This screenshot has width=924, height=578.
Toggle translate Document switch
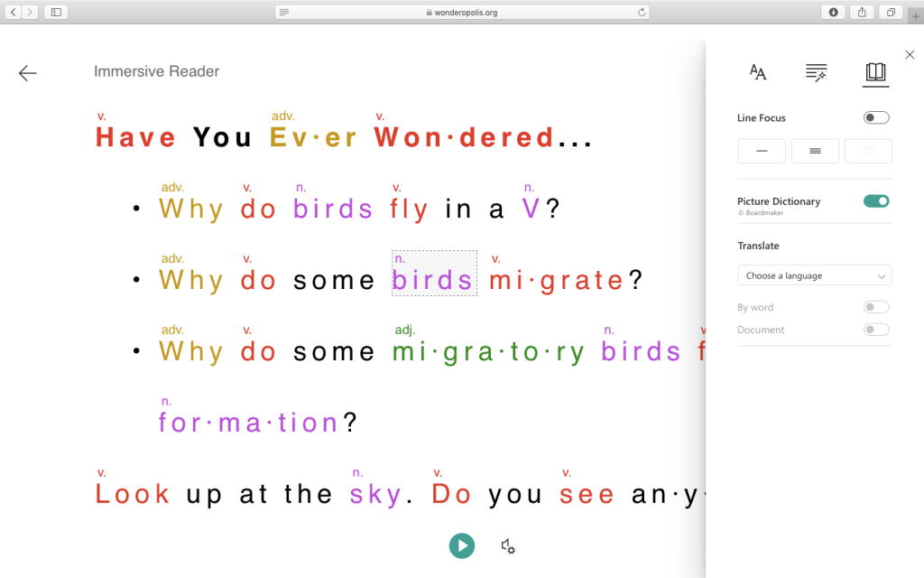875,330
